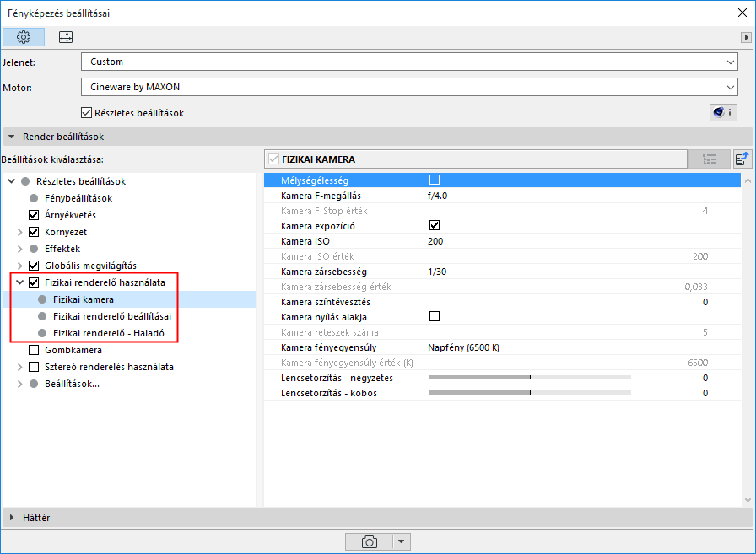Toggle Részletes beállítások checkbox
The height and width of the screenshot is (554, 756).
86,113
